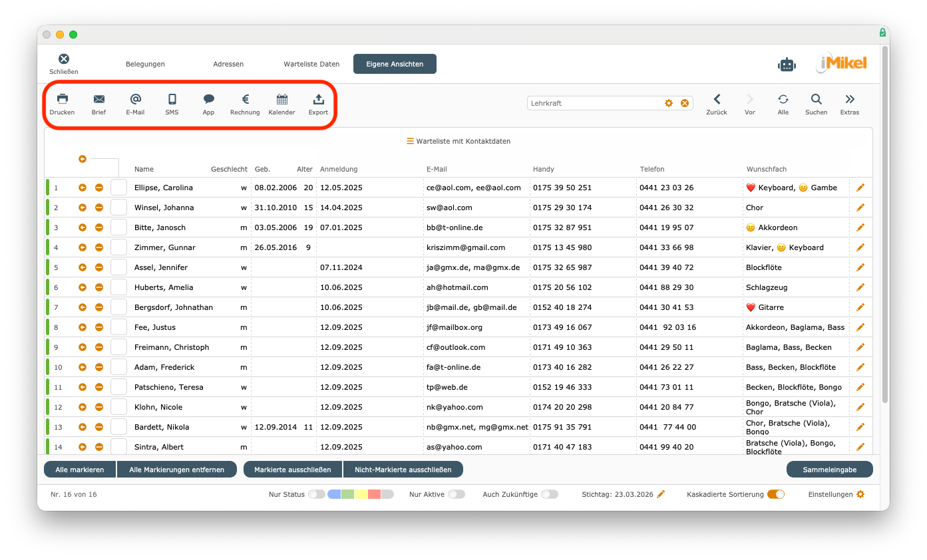Enable the Nur Aktive switch

[456, 494]
